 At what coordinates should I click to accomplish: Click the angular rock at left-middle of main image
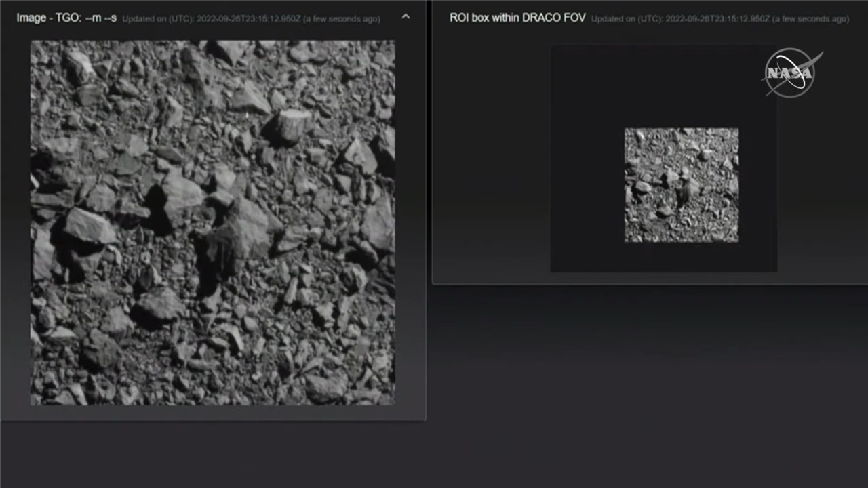(88, 226)
